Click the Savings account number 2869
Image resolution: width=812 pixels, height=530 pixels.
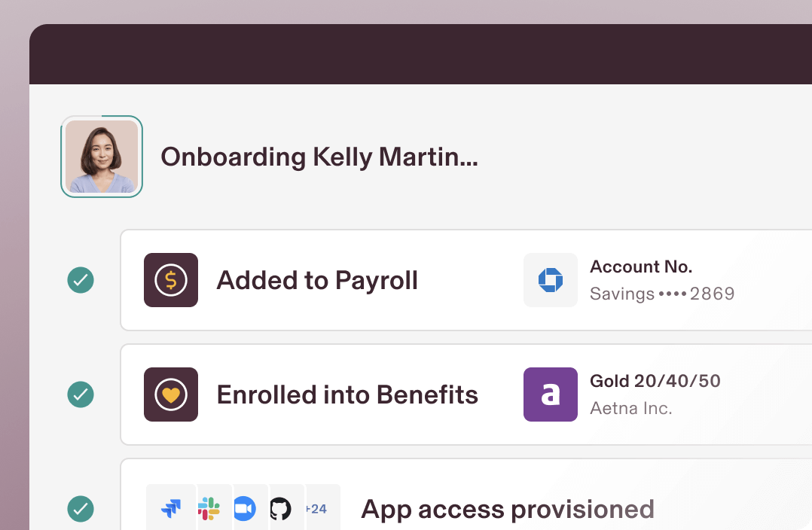(x=662, y=294)
